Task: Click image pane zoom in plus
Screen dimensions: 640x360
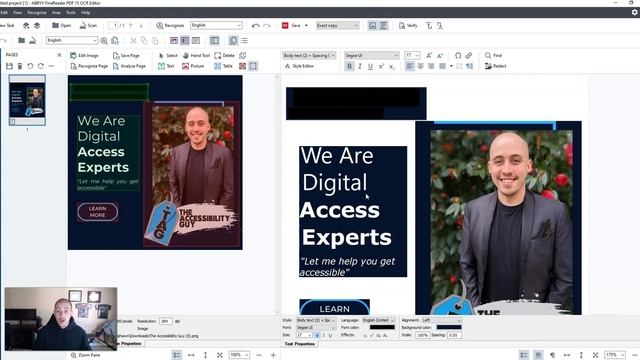Action: (x=273, y=355)
